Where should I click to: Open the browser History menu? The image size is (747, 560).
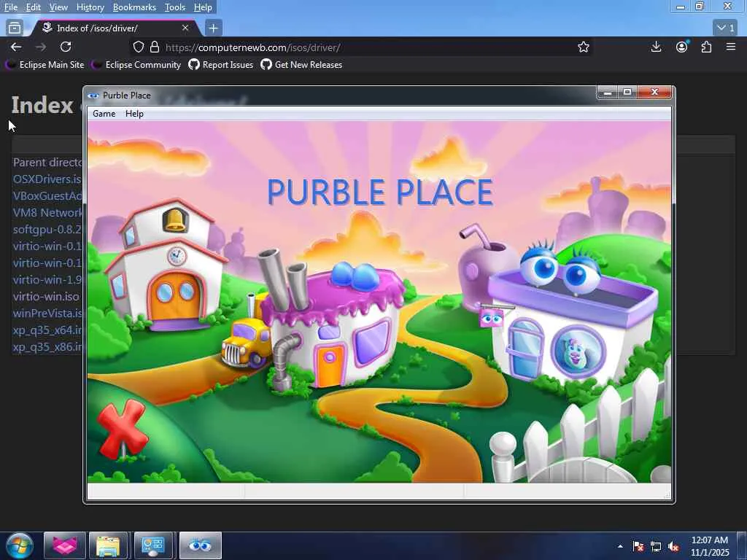(90, 7)
